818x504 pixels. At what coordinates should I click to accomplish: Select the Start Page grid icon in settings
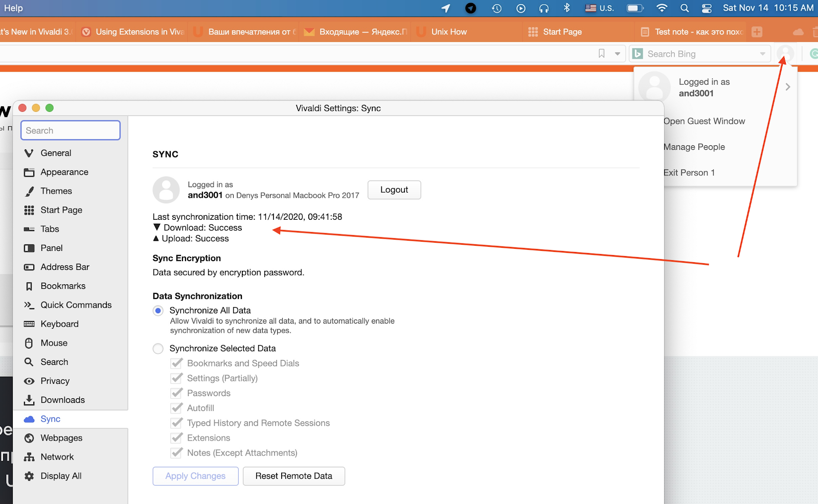(x=29, y=210)
